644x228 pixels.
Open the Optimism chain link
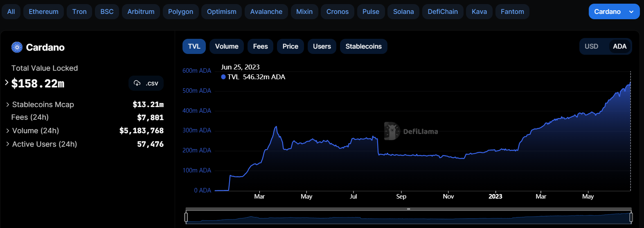click(221, 11)
